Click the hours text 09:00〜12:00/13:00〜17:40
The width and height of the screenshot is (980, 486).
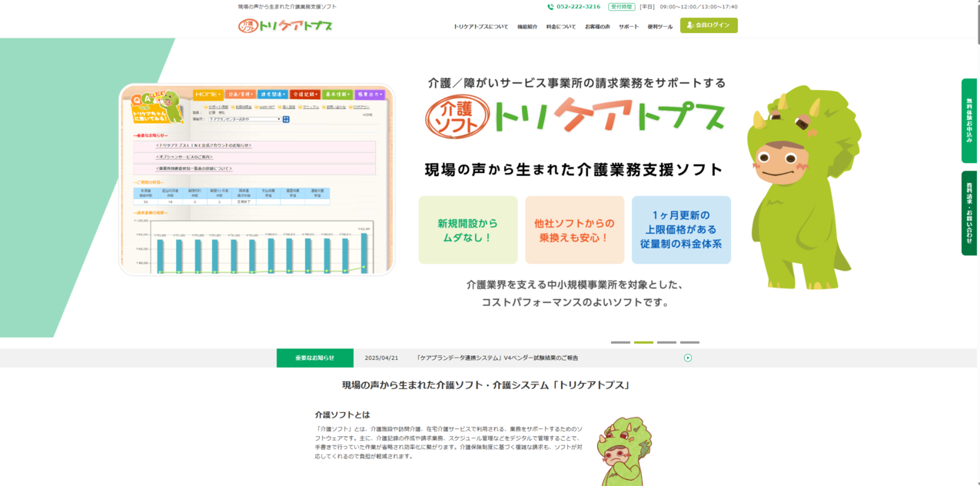(699, 7)
